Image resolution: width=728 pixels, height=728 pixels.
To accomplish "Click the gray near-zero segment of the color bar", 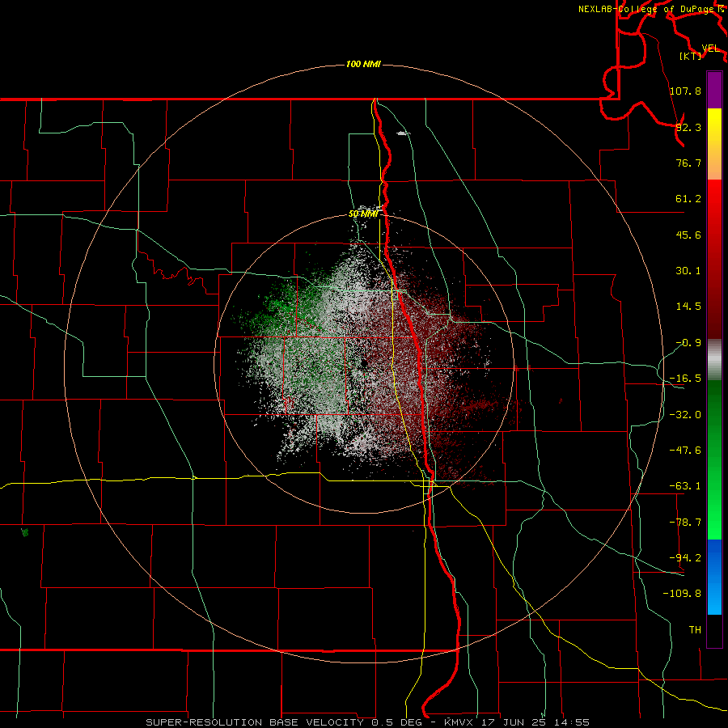I will tap(714, 360).
